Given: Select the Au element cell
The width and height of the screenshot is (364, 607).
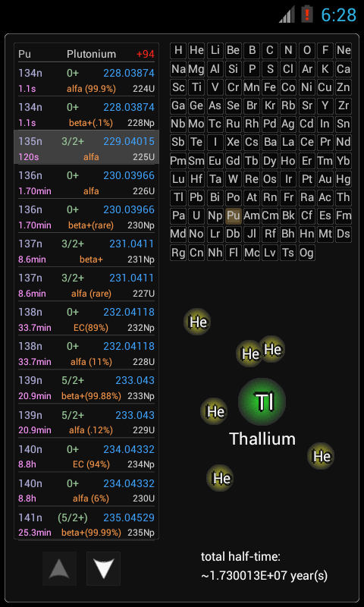Looking at the screenshot, I should coord(325,179).
